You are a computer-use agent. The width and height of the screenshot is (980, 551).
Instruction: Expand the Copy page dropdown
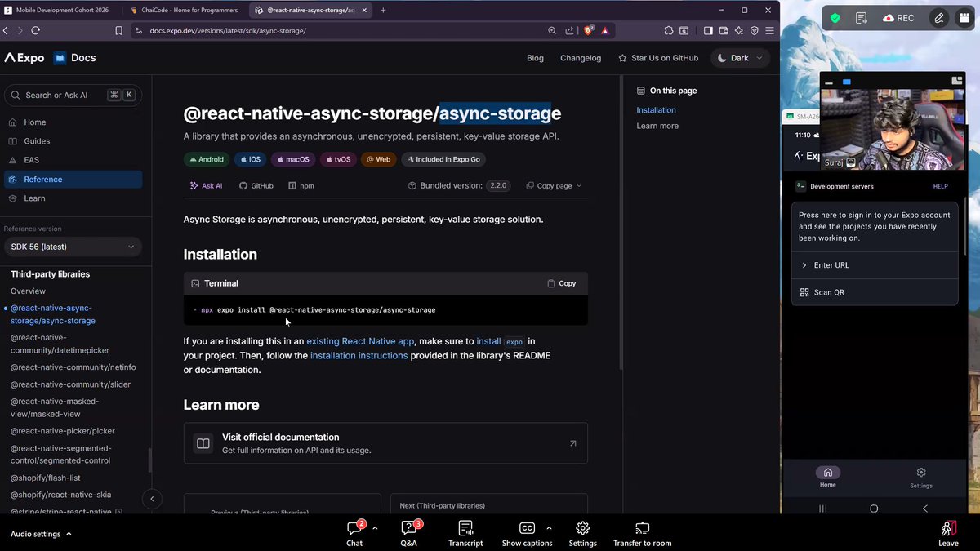[x=554, y=185]
